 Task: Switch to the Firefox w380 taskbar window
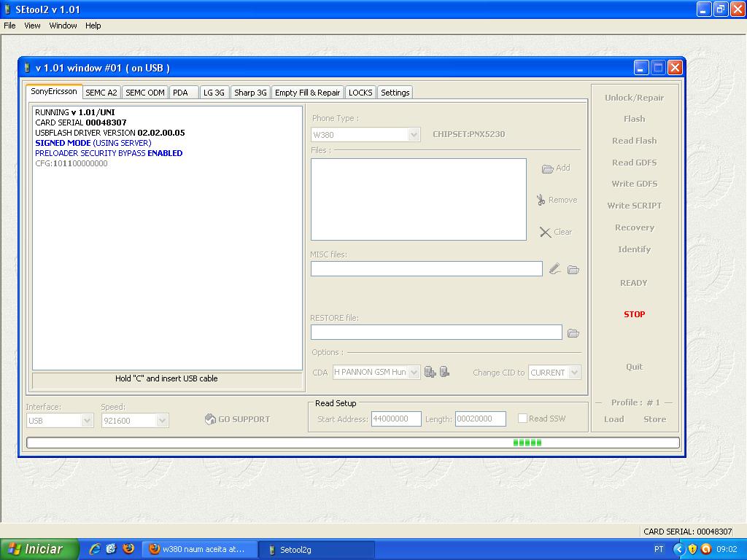[x=200, y=550]
